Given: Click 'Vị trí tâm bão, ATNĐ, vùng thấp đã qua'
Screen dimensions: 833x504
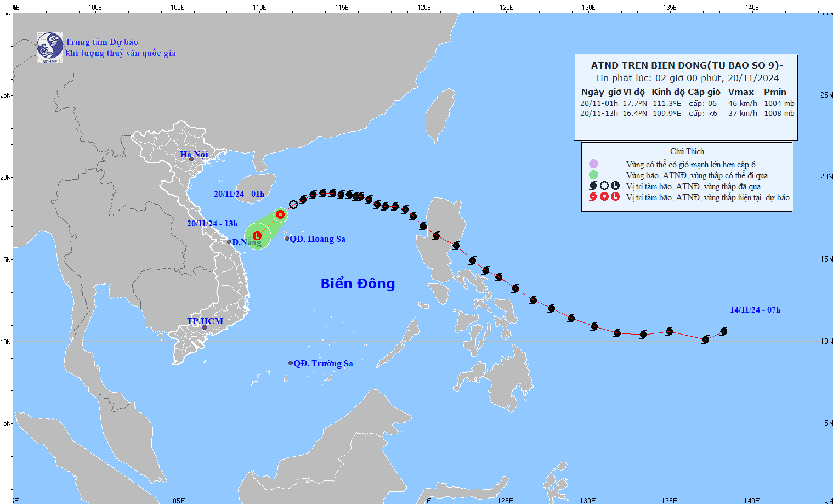Looking at the screenshot, I should (x=693, y=186).
